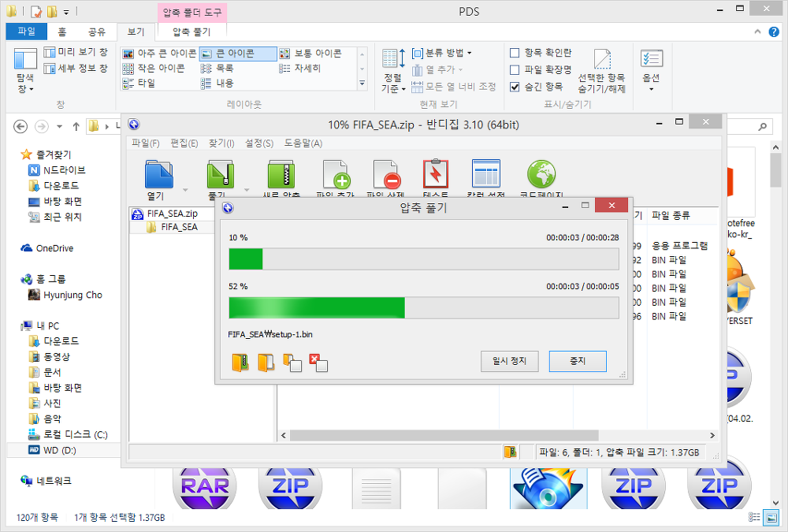Click the 테스트 (Test) lightning clipboard icon
This screenshot has height=532, width=788.
436,174
